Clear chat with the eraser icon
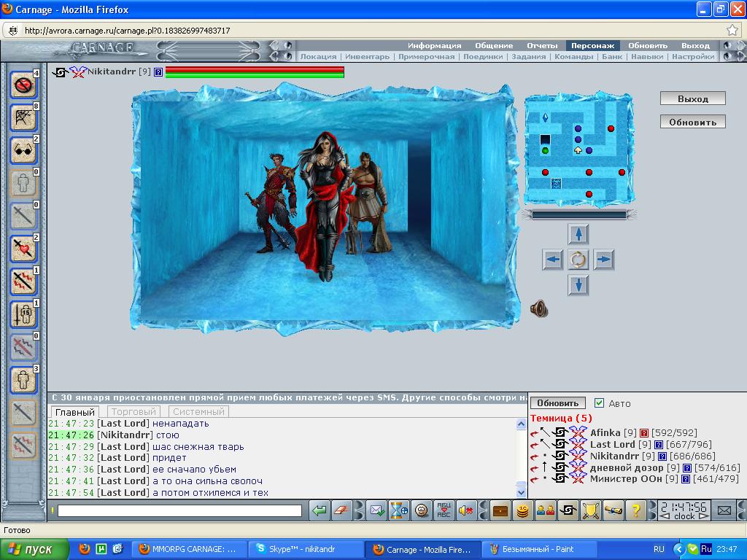The height and width of the screenshot is (560, 747). coord(341,511)
